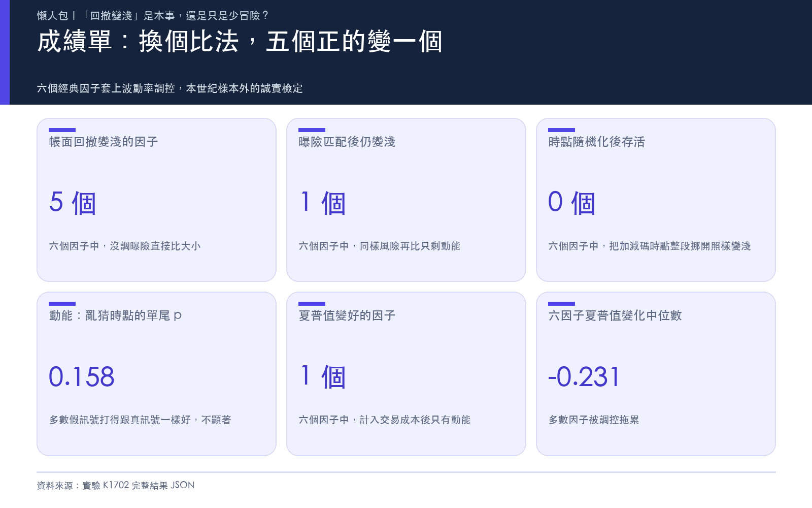Click the footer 資料來源:實驗 K1702 完整結果 JSON
The width and height of the screenshot is (812, 508).
[x=116, y=485]
